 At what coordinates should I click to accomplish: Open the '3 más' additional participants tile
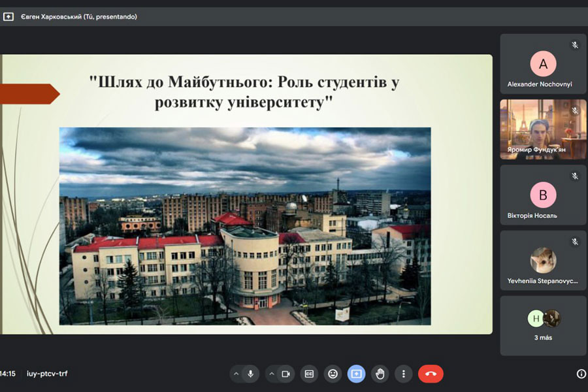543,325
